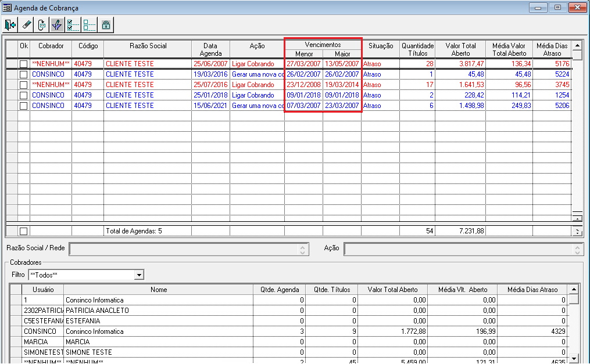Click the Qtde. Agenda column header
The image size is (590, 364).
click(279, 290)
